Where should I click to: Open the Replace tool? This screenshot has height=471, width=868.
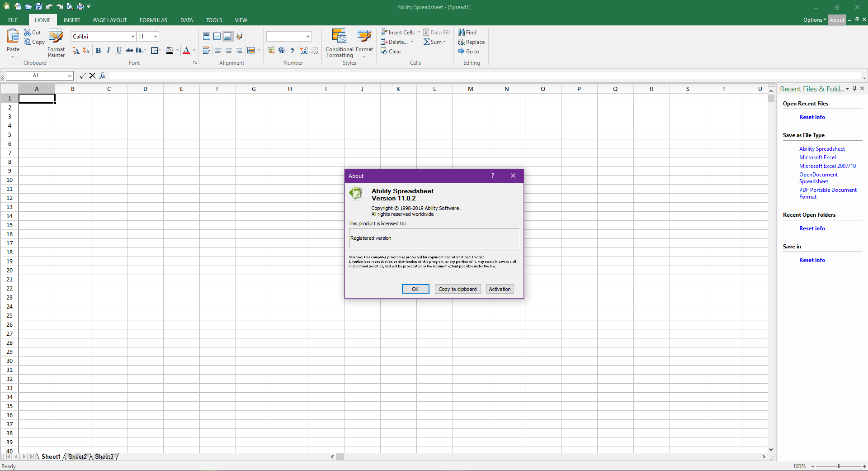coord(471,42)
